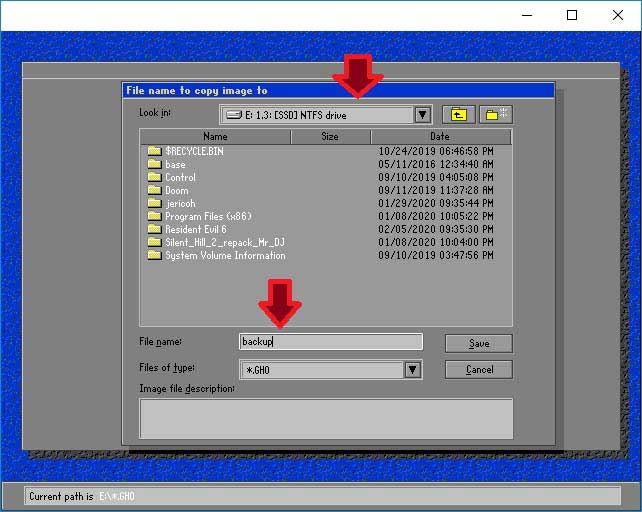Select the $RECYCLE.BIN folder icon

tap(154, 151)
